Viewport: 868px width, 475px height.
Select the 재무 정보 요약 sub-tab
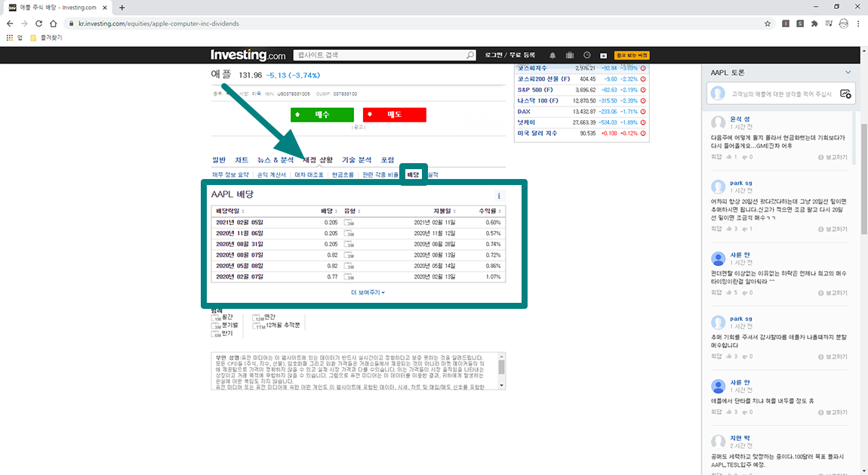click(230, 175)
